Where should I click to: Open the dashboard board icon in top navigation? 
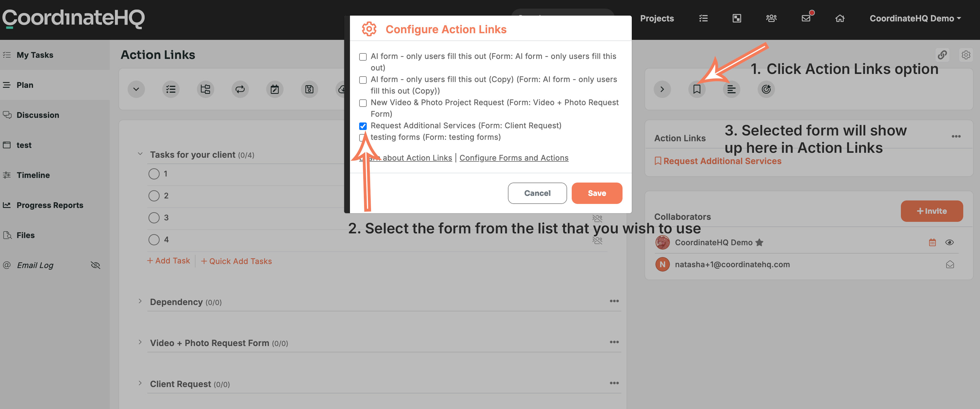coord(737,18)
